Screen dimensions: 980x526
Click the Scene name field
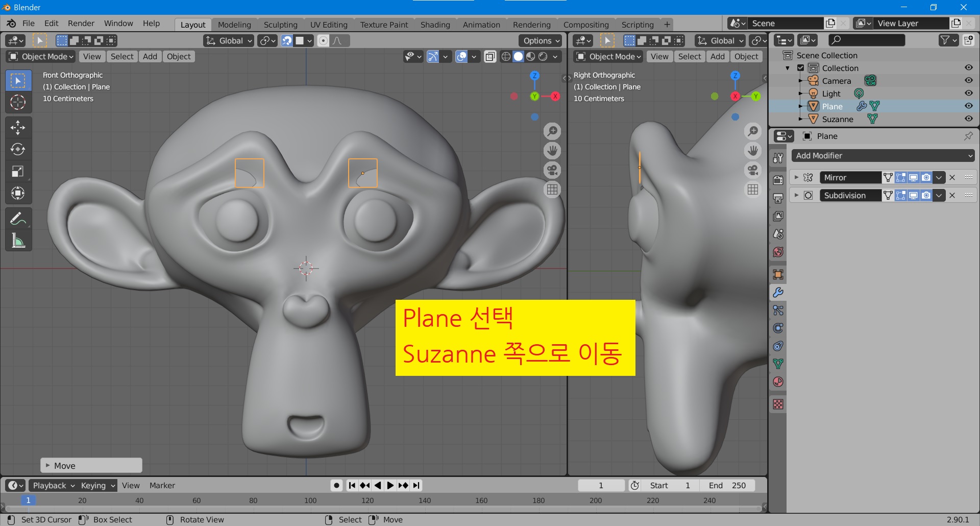click(786, 23)
